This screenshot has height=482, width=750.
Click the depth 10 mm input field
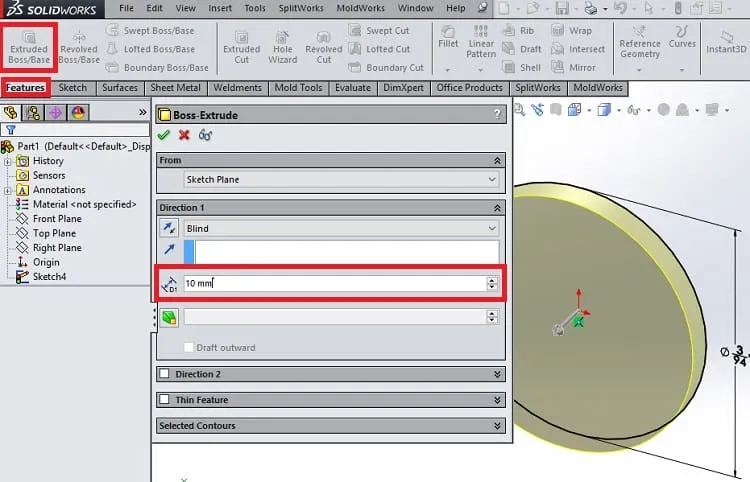point(335,284)
